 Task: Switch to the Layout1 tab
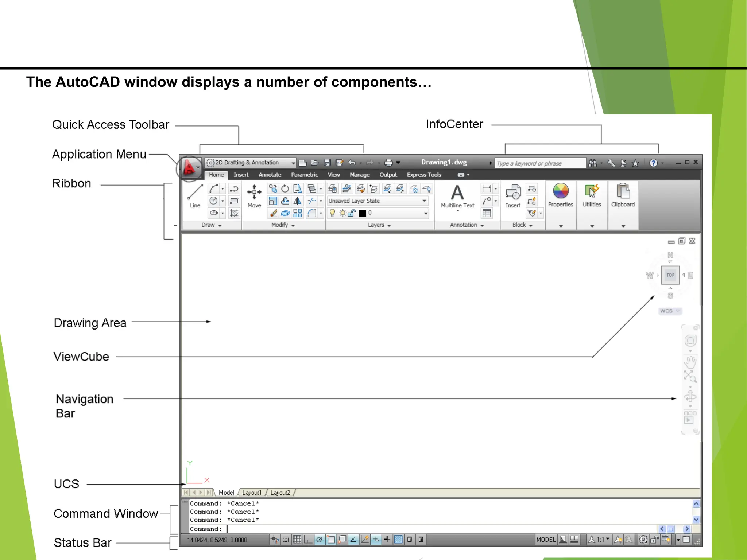coord(252,493)
